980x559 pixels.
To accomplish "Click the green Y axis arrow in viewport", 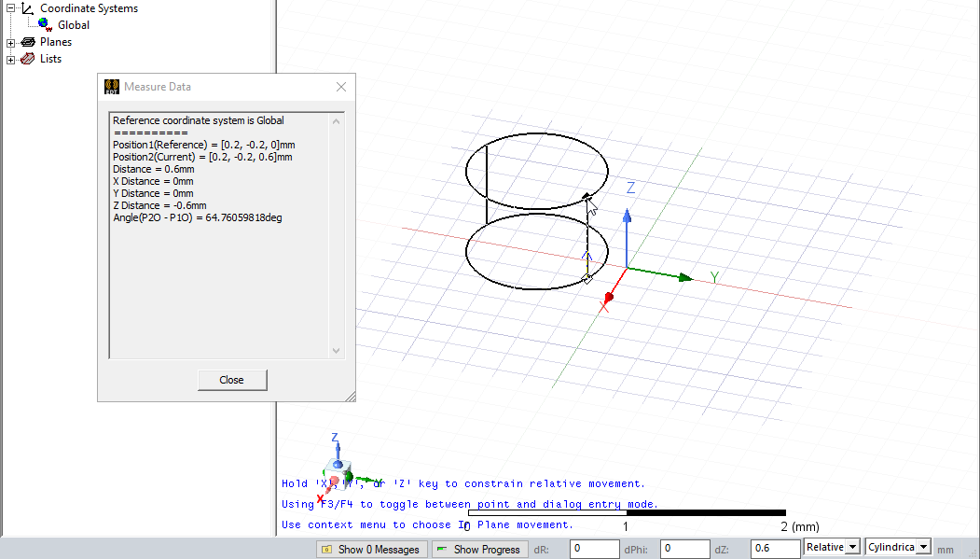I will click(685, 277).
